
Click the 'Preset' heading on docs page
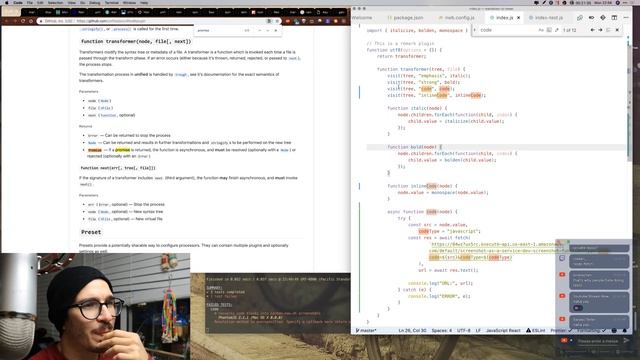91,232
